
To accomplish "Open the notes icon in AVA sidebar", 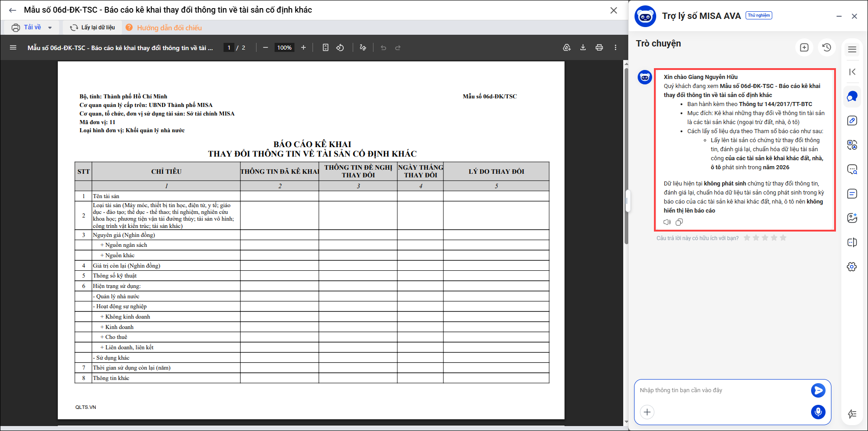I will coord(852,194).
